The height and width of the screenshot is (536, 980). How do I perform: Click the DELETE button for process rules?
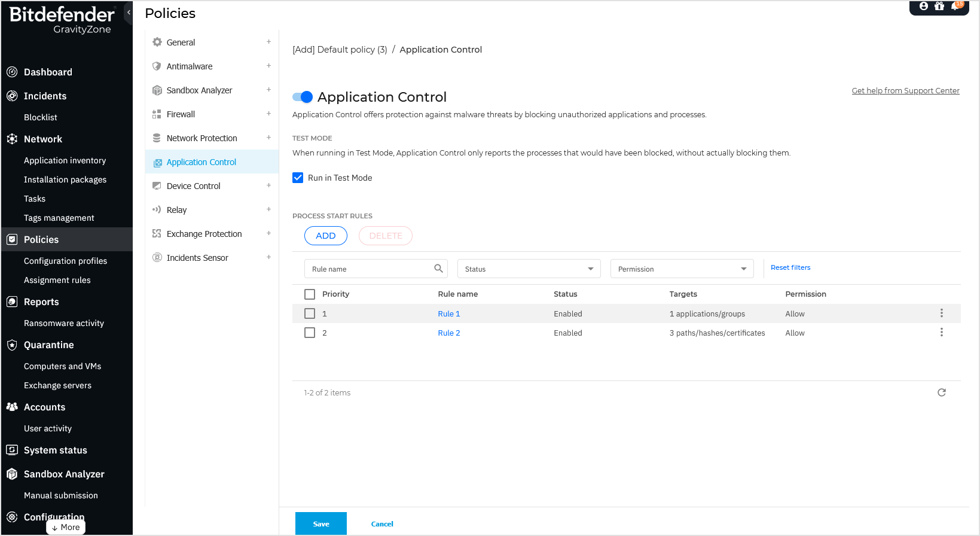click(386, 236)
